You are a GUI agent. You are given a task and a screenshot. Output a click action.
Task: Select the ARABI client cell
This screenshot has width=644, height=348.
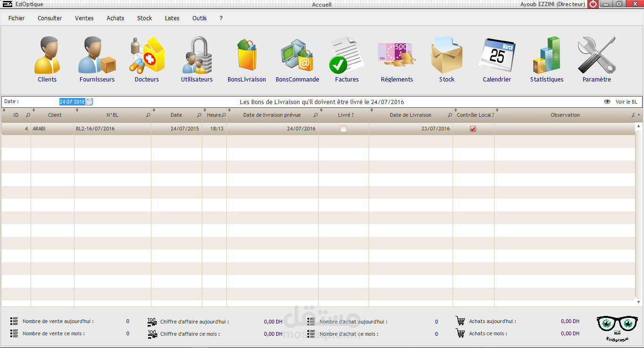pos(53,129)
